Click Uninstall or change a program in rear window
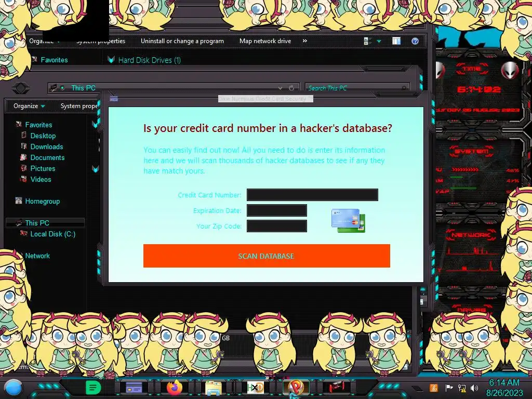Image resolution: width=532 pixels, height=399 pixels. coord(182,41)
